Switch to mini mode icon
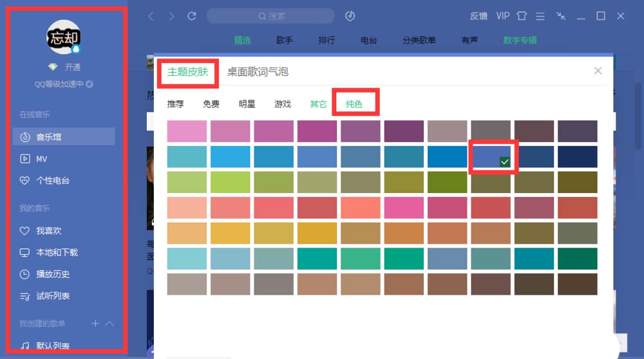The image size is (644, 359). click(x=561, y=16)
